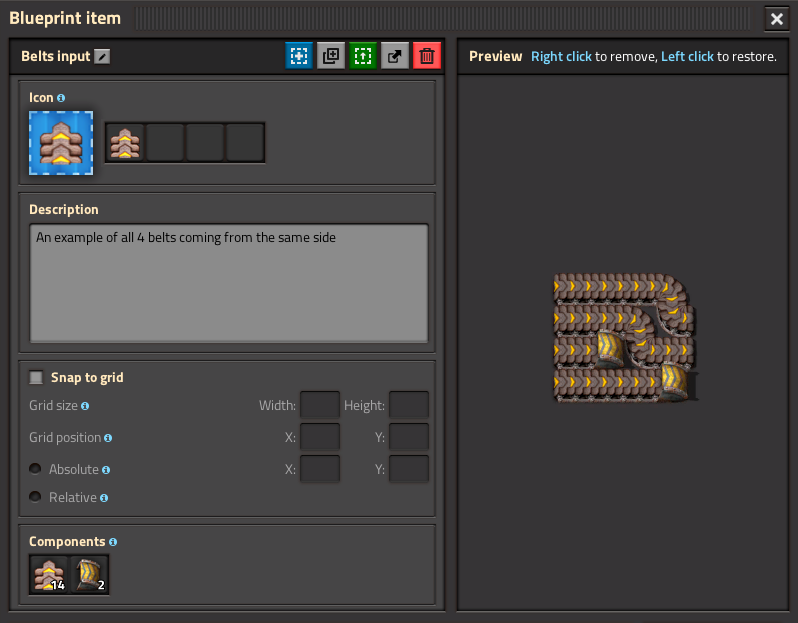Select the first transport belt icon slot
Viewport: 798px width, 623px height.
tap(125, 143)
